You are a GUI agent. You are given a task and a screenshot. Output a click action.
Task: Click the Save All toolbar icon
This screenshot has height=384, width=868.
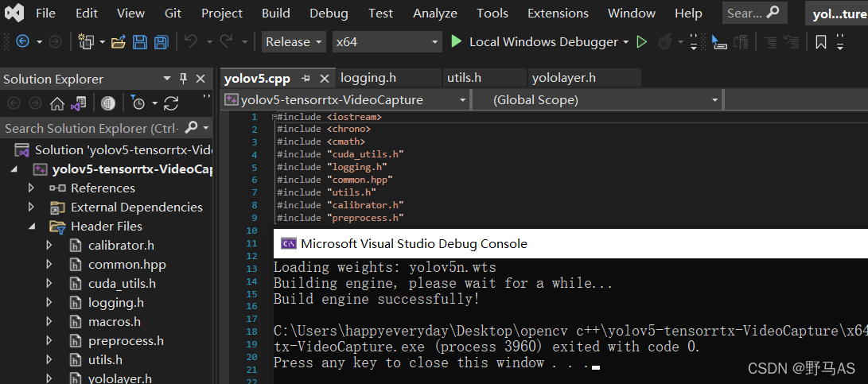(162, 42)
